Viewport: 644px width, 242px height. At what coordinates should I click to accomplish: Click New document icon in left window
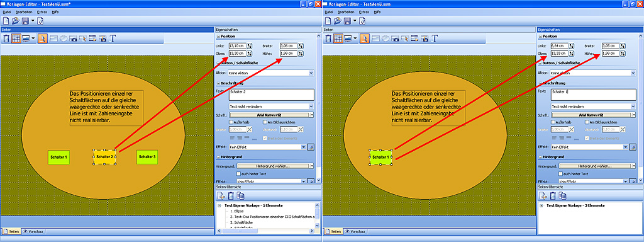pyautogui.click(x=6, y=21)
